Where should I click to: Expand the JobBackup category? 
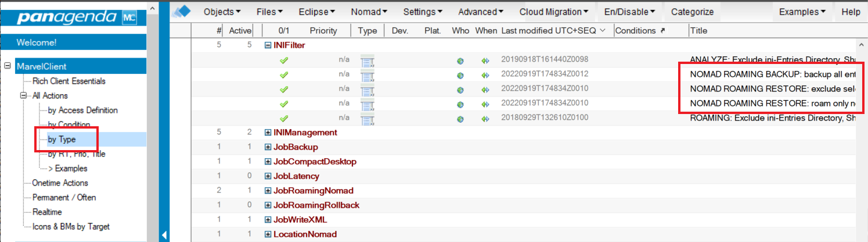(x=268, y=147)
